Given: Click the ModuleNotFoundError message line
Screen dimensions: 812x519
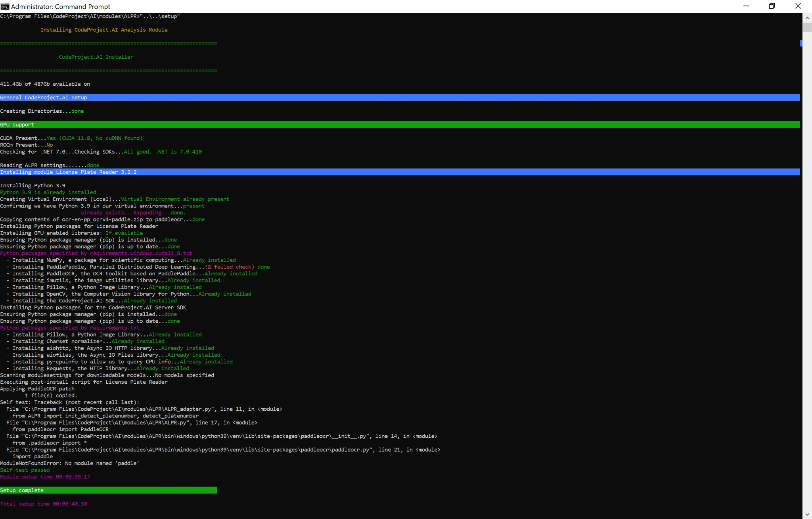Looking at the screenshot, I should [x=69, y=463].
